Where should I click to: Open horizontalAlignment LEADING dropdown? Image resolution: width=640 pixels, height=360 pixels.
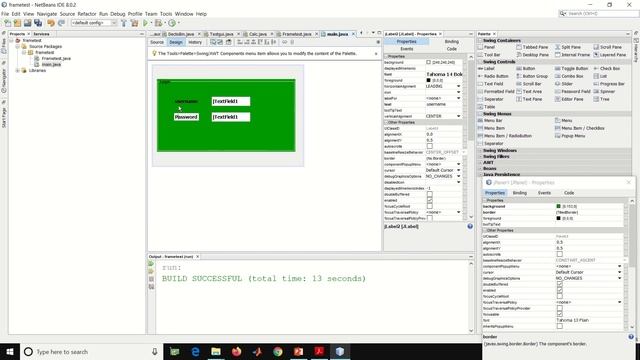click(458, 86)
